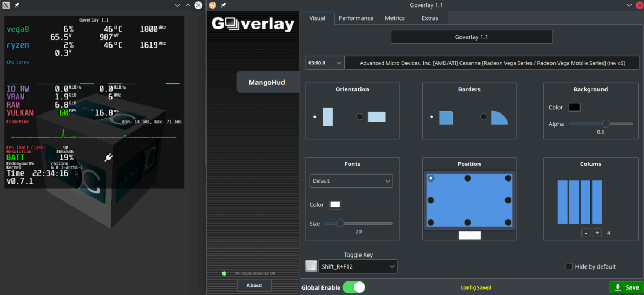
Task: Click the X app icon in preview window
Action: (6, 5)
